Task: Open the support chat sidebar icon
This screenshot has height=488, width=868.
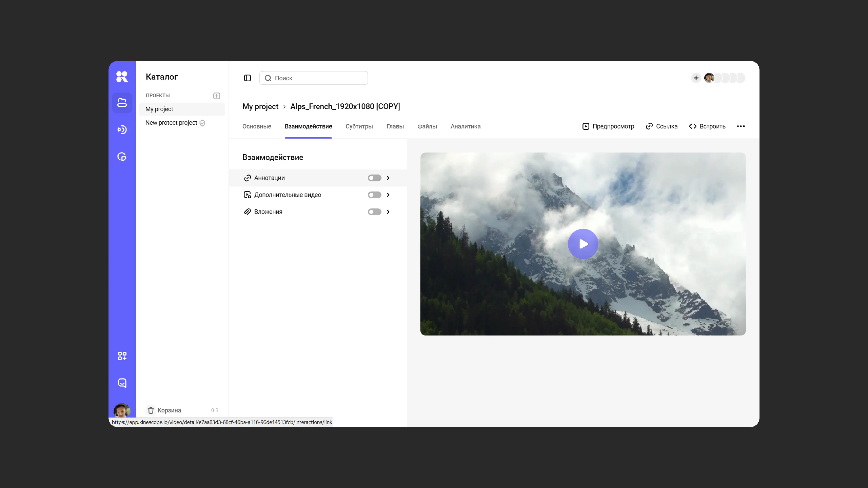Action: tap(122, 383)
